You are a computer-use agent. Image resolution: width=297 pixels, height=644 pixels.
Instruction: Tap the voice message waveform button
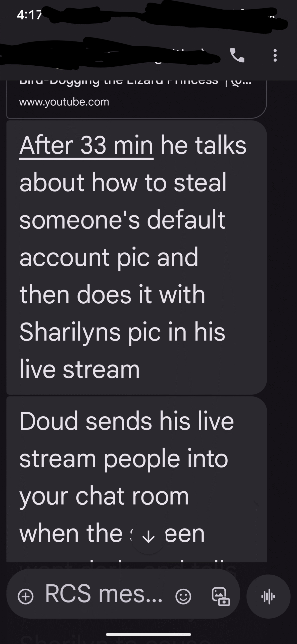[268, 596]
